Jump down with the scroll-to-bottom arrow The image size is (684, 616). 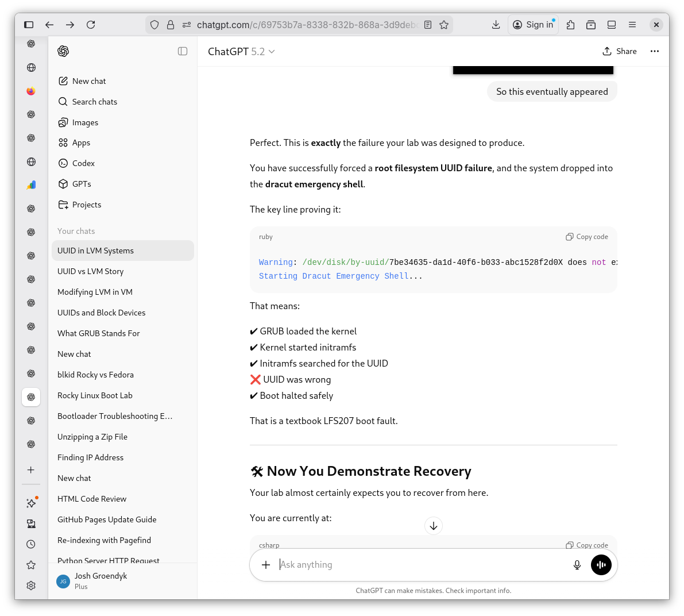(x=434, y=525)
